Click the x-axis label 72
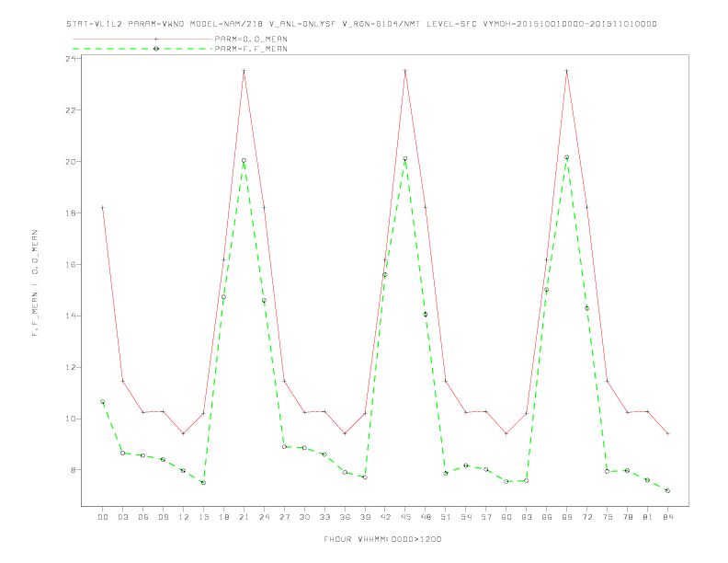 tap(587, 517)
